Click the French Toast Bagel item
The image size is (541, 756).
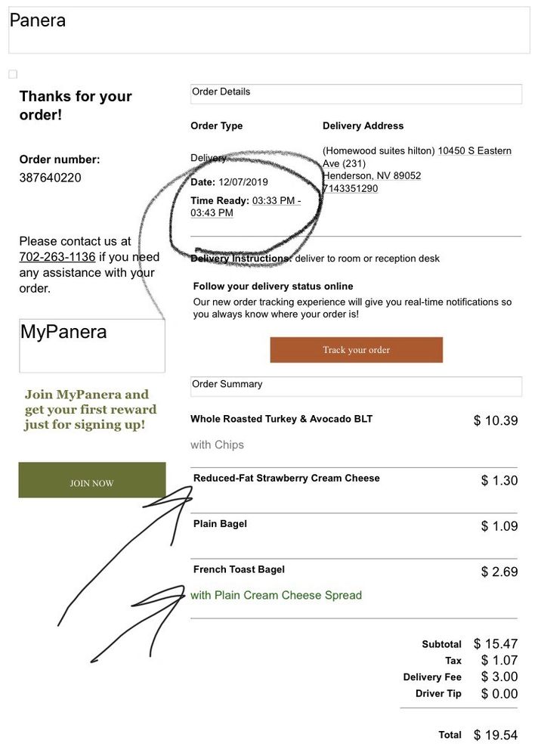tap(239, 569)
